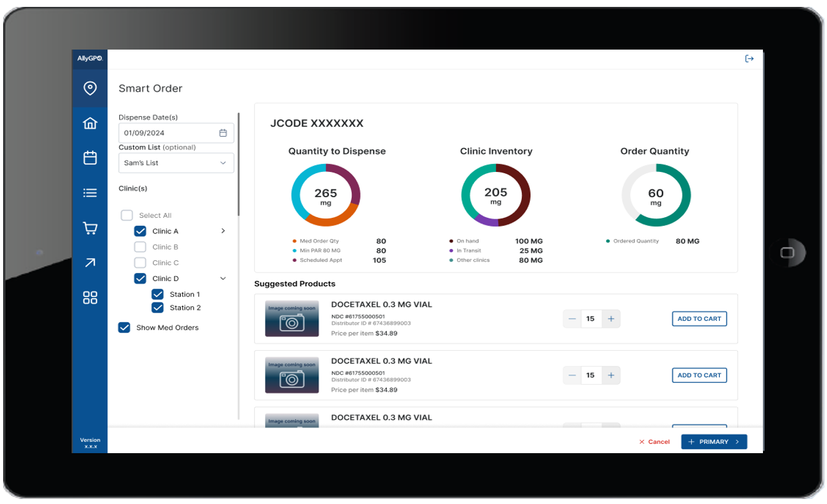Open the calendar icon in sidebar
Image resolution: width=827 pixels, height=504 pixels.
[90, 158]
